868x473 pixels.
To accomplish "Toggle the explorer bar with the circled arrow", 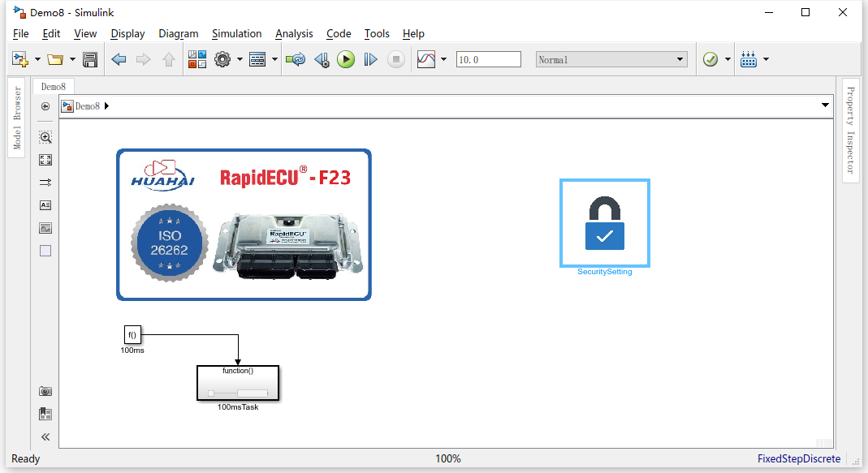I will 45,106.
